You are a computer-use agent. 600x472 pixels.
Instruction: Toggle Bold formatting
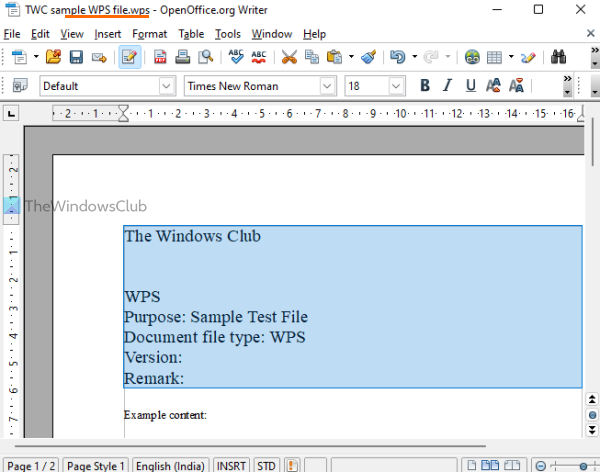[x=425, y=85]
